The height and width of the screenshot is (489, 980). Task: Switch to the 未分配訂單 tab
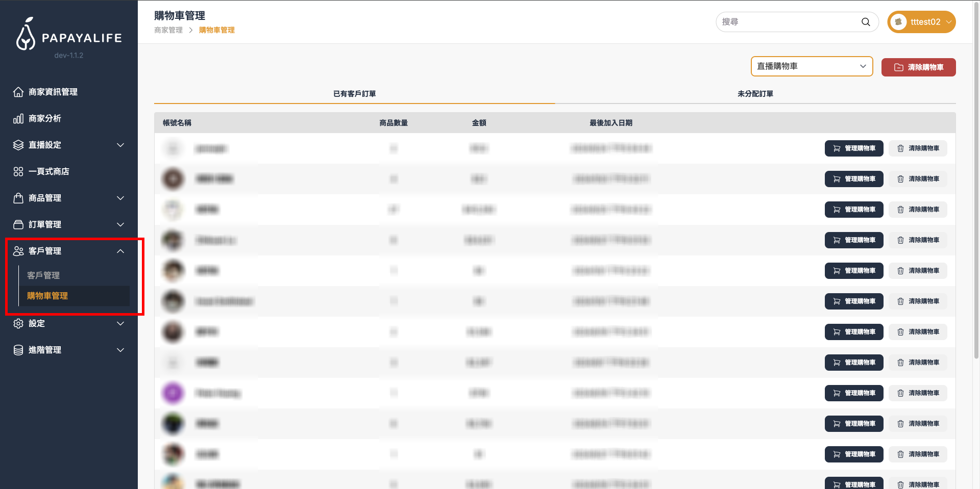click(755, 94)
